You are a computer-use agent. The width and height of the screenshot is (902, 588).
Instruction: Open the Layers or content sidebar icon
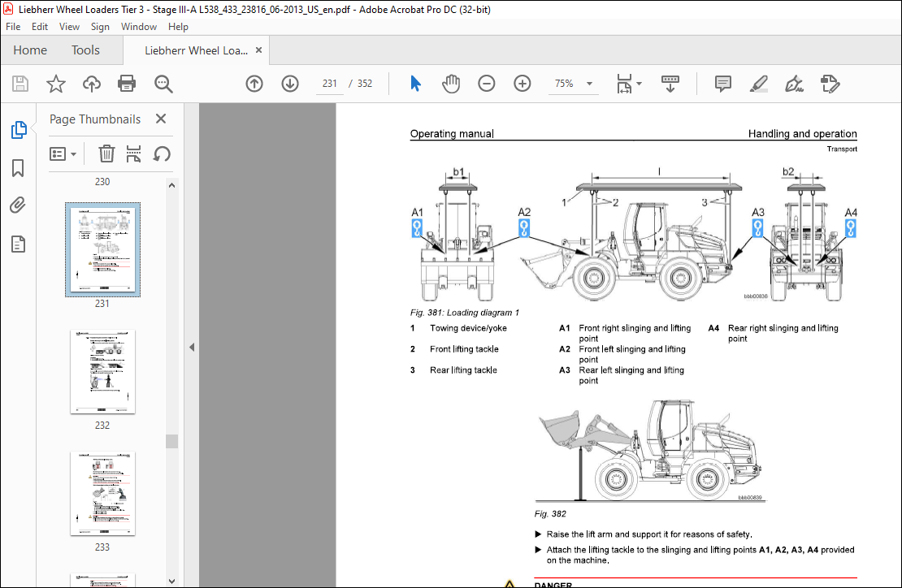[19, 244]
